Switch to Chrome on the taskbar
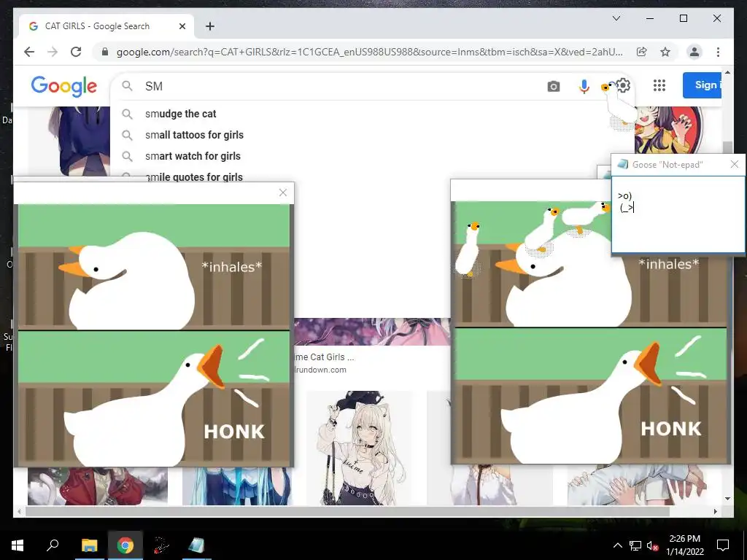The height and width of the screenshot is (560, 747). tap(125, 545)
